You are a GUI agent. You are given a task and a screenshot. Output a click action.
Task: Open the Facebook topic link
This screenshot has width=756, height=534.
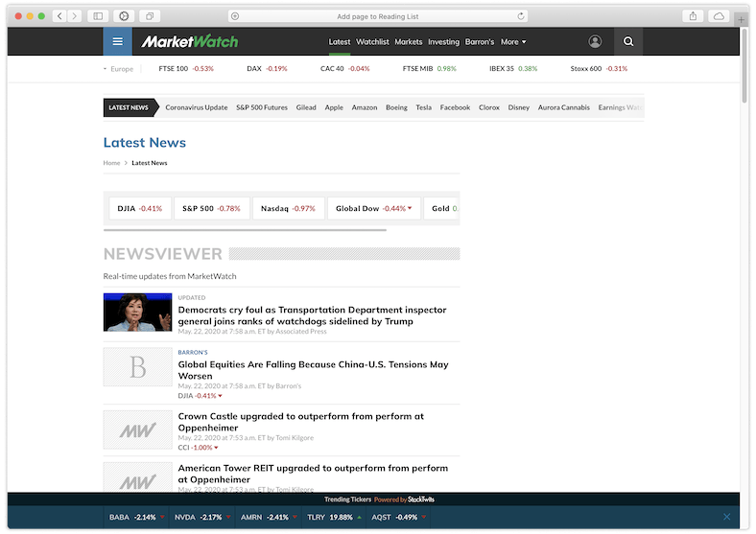(x=455, y=107)
